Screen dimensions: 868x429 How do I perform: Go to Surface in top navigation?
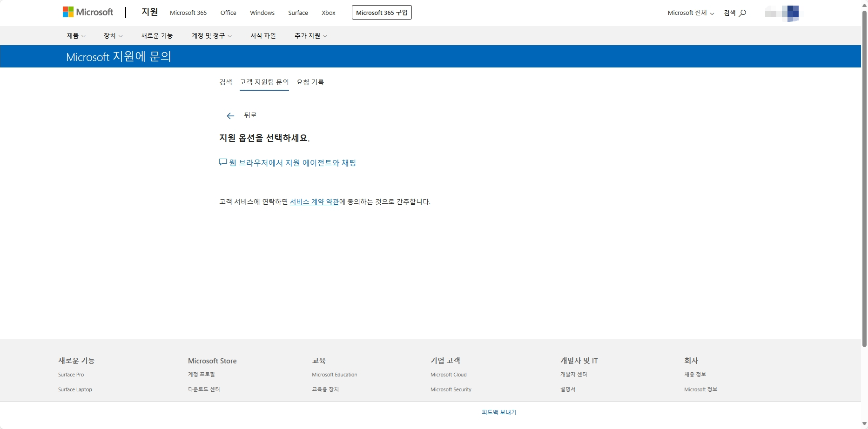coord(298,13)
